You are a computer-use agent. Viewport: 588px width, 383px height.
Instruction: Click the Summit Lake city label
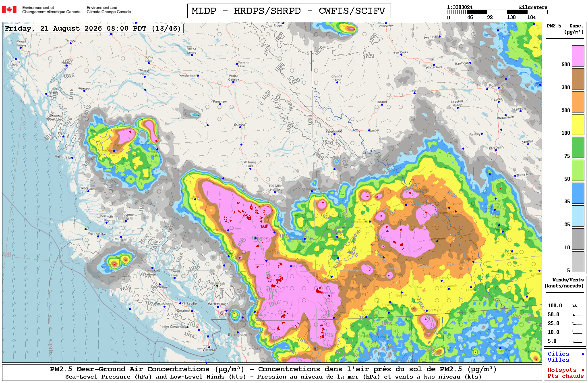(244, 65)
